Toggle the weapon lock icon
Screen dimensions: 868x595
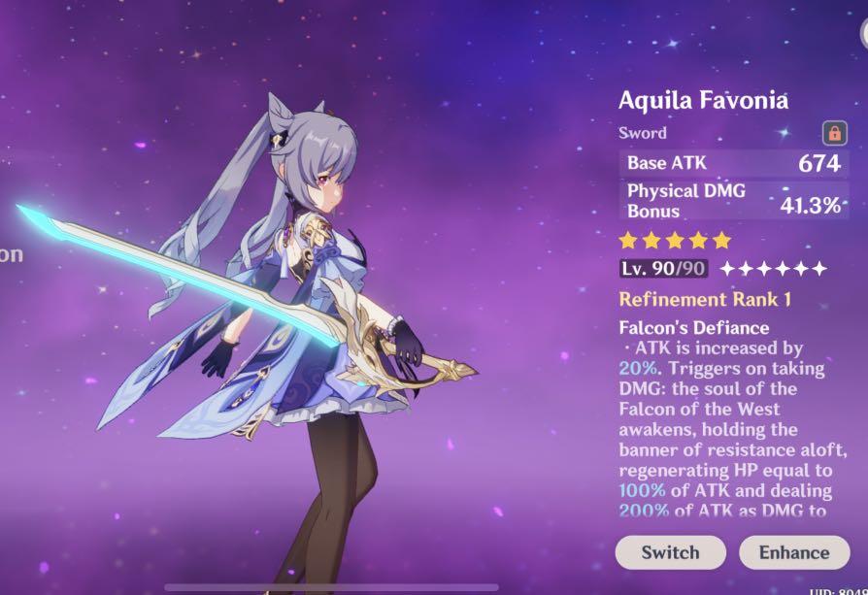point(834,133)
